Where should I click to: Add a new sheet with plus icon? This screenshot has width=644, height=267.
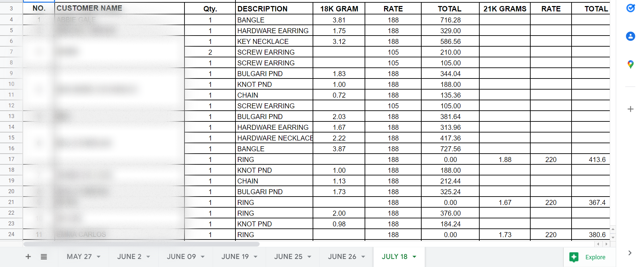[28, 257]
